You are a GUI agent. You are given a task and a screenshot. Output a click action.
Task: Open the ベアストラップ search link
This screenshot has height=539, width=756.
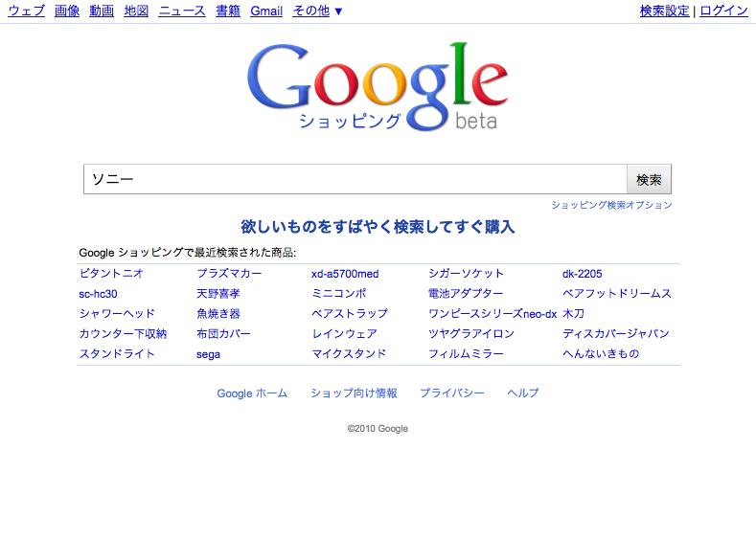[x=350, y=314]
